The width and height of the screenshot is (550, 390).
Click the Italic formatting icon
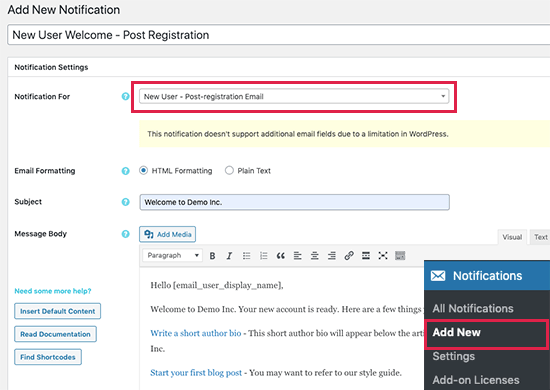click(x=229, y=256)
